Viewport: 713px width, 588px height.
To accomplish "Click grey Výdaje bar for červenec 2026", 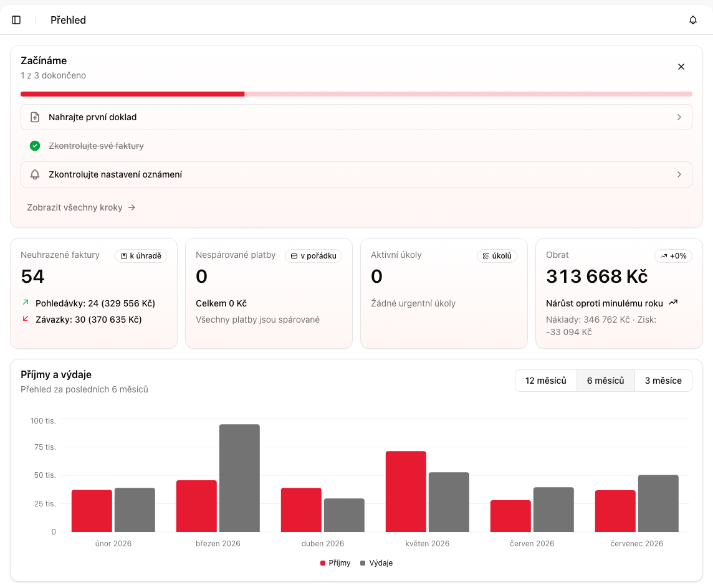I will pos(658,503).
